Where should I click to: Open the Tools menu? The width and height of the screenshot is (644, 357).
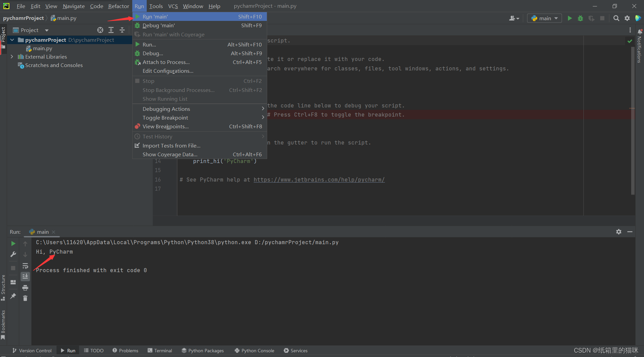pos(156,6)
